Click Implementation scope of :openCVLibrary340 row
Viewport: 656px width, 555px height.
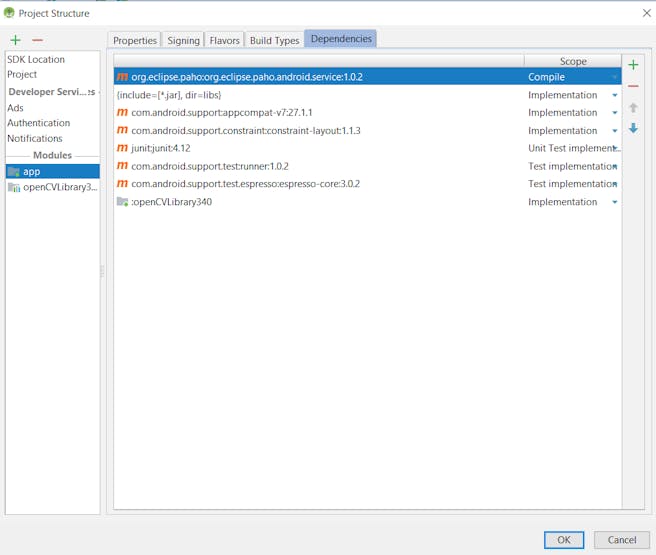(x=563, y=202)
